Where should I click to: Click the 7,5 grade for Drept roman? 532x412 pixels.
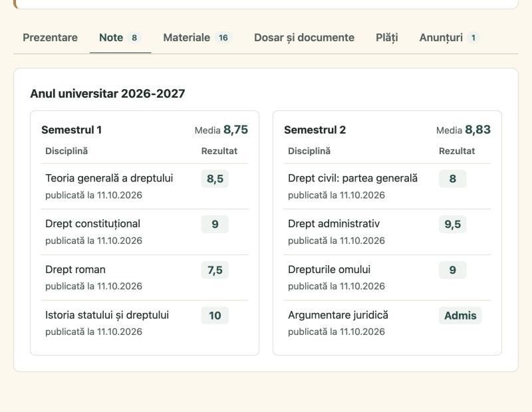[x=215, y=270]
